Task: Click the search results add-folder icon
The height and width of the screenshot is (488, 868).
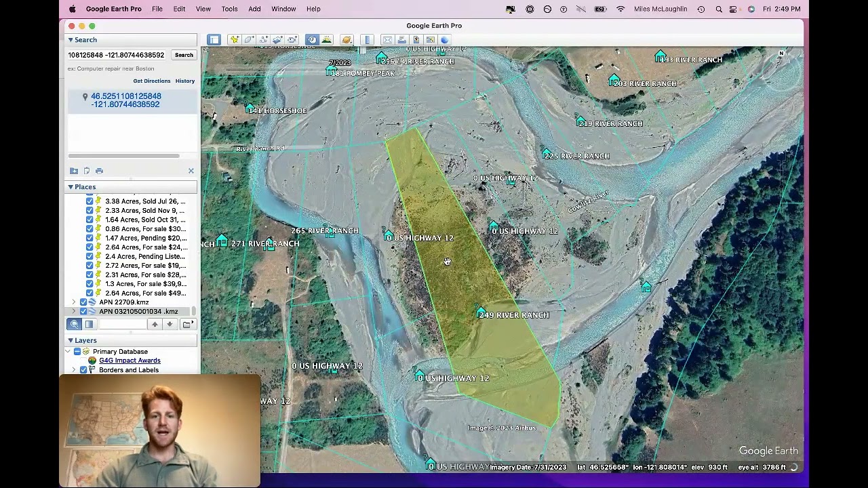Action: click(74, 171)
